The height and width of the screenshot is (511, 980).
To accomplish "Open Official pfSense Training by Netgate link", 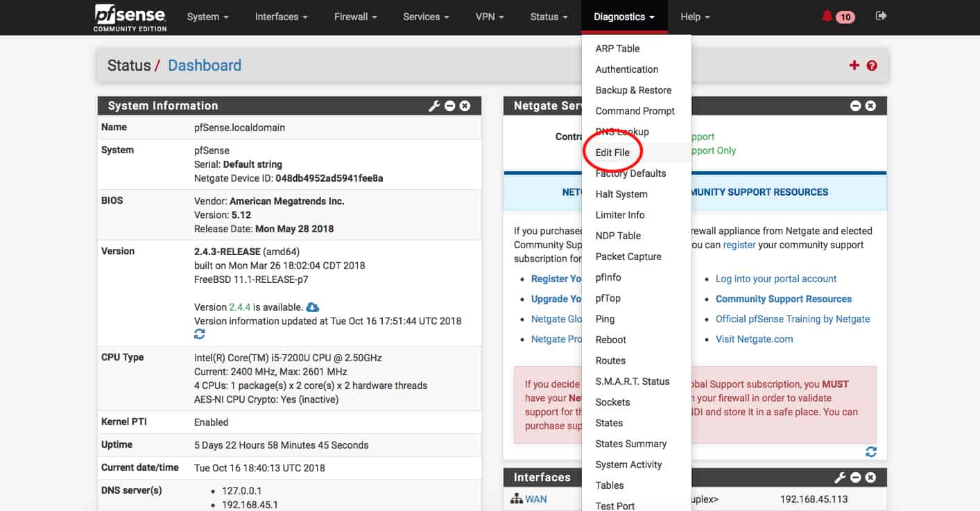I will pyautogui.click(x=793, y=319).
